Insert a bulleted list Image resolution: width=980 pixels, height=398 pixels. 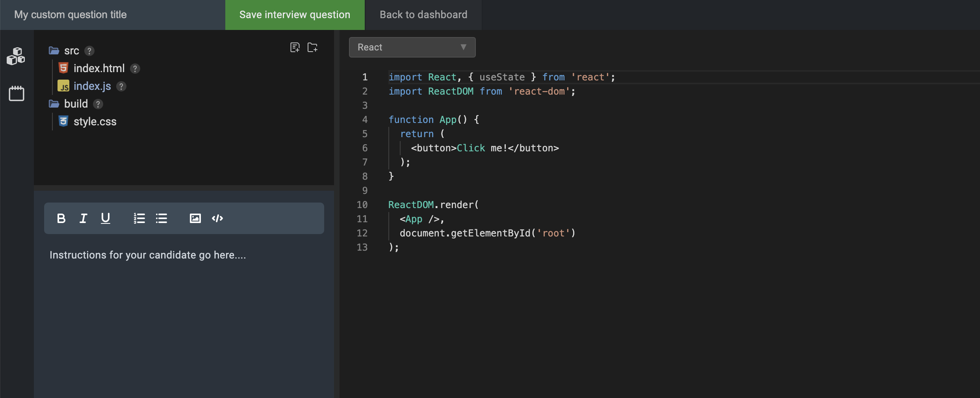161,218
